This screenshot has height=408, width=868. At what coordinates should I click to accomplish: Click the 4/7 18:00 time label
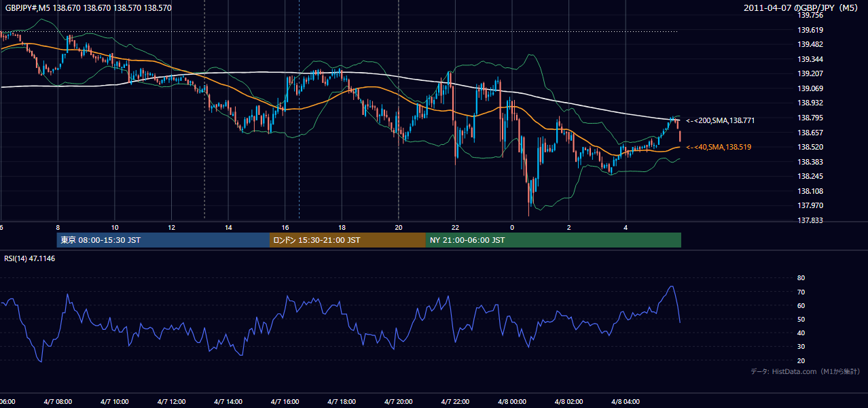(342, 402)
